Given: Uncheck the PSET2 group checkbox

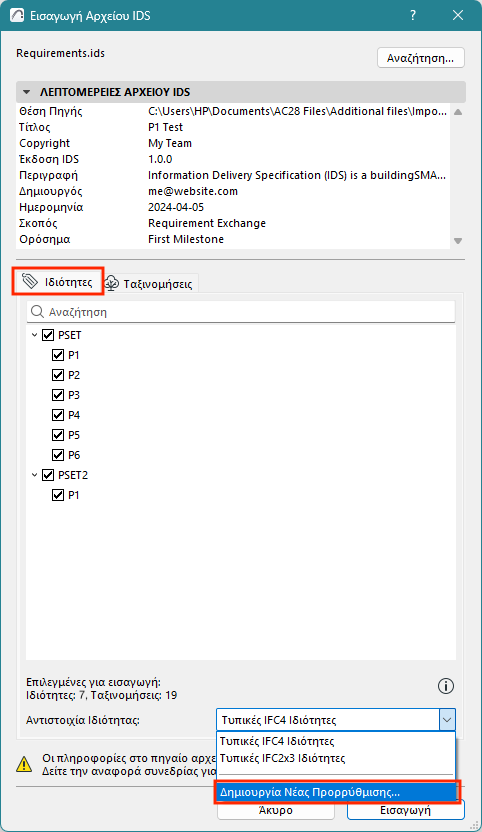Looking at the screenshot, I should click(48, 475).
